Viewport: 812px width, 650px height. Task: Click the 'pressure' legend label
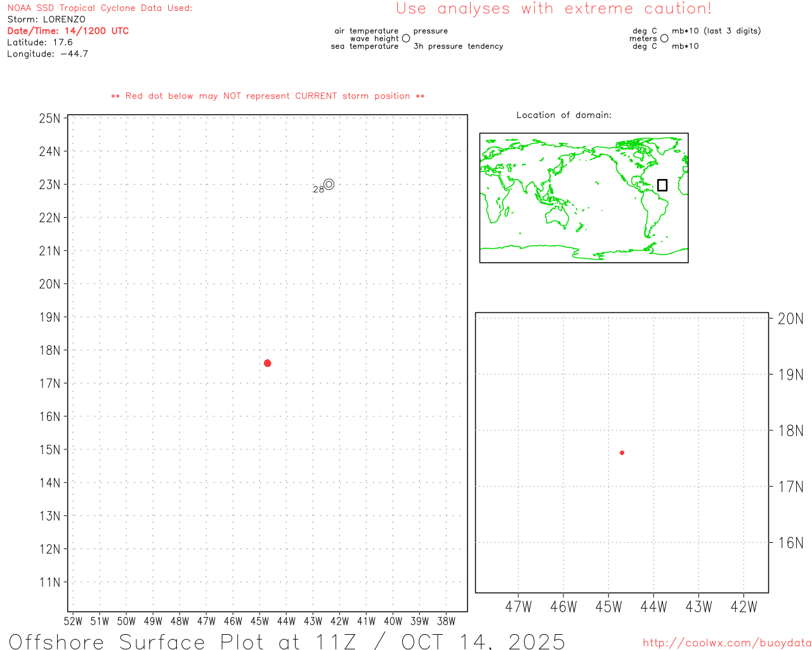click(x=431, y=31)
